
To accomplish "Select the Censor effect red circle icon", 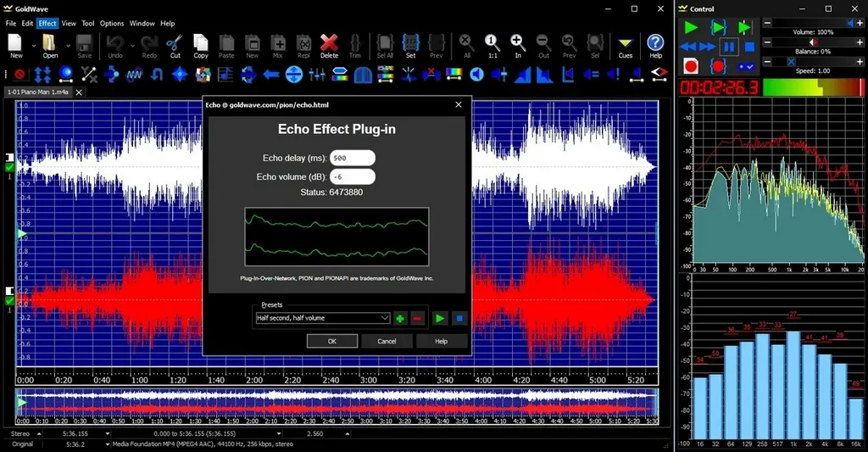I will [x=19, y=74].
